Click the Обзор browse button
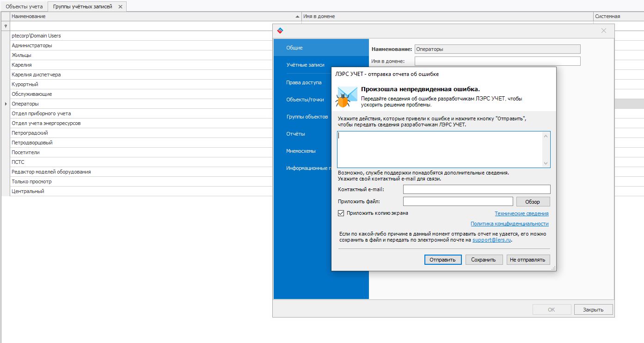Screen dimensions: 644x343 [533, 202]
